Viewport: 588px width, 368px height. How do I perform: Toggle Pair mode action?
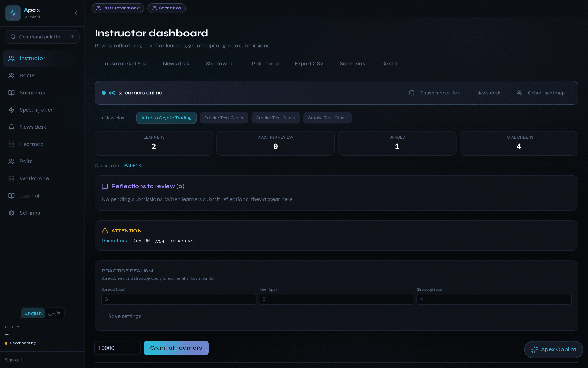[x=265, y=64]
